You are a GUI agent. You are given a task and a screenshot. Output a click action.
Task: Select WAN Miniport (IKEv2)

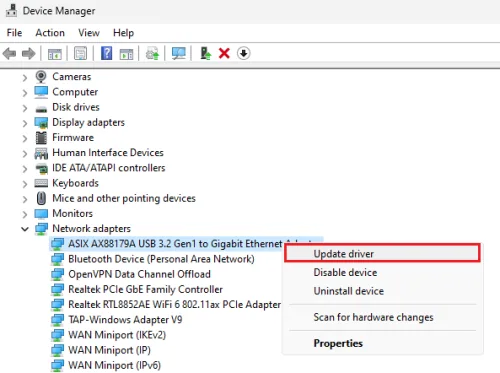(117, 335)
